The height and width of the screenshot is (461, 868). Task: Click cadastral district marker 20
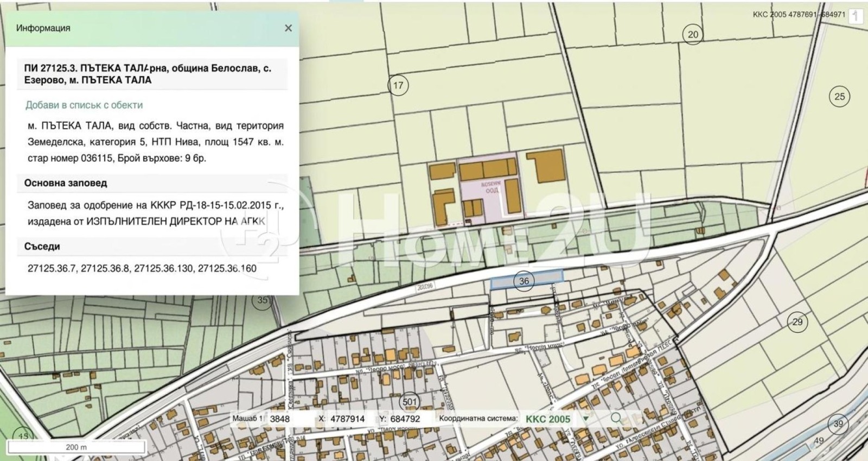pyautogui.click(x=693, y=34)
